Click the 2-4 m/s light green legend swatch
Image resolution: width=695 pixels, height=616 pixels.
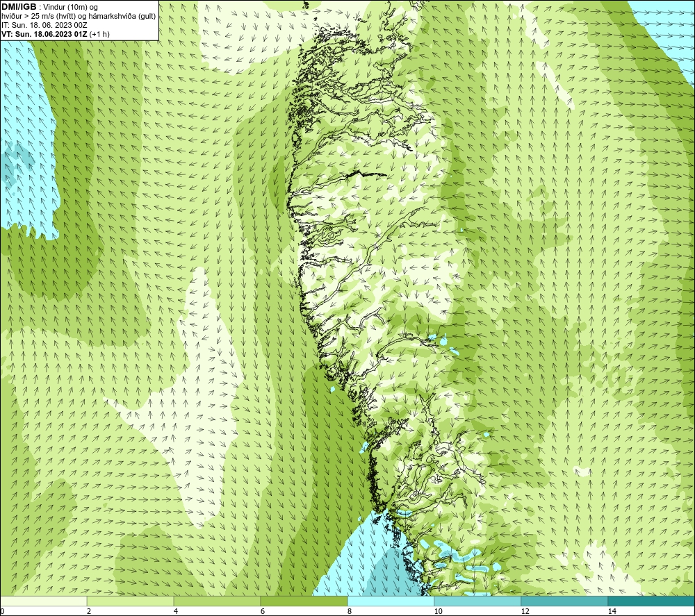click(x=131, y=601)
